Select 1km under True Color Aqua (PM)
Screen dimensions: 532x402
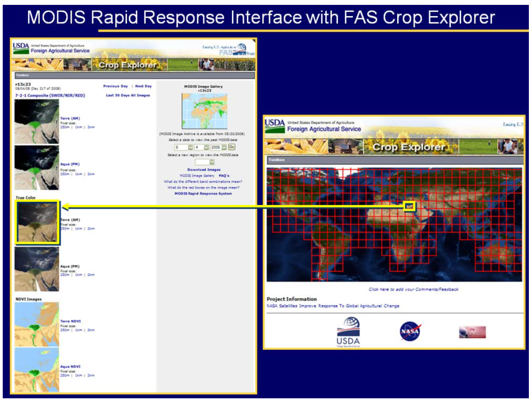click(x=79, y=275)
